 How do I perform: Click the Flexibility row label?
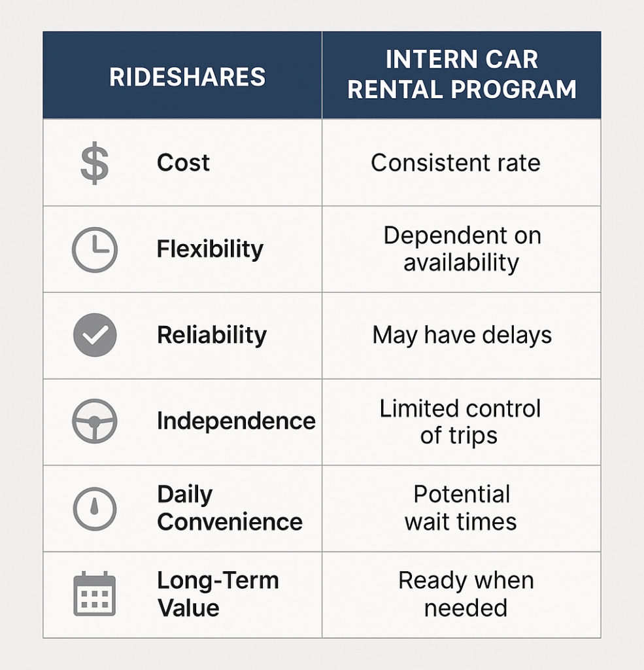pos(210,249)
